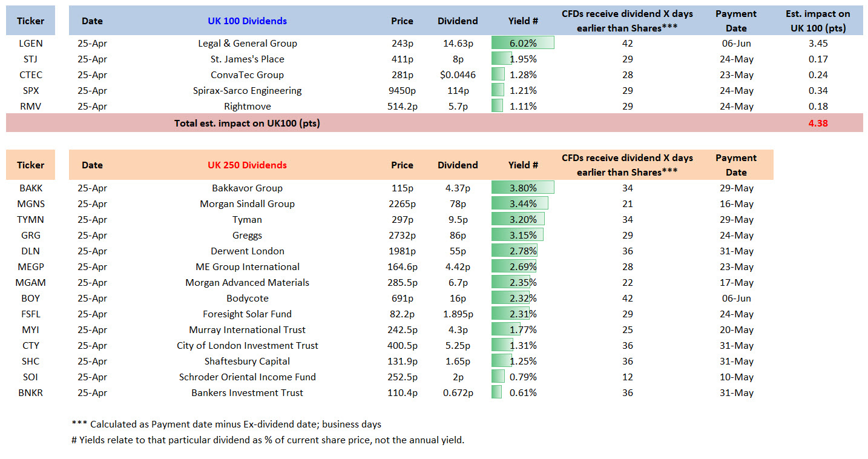
Task: Select ticker cell STJ
Action: click(30, 59)
